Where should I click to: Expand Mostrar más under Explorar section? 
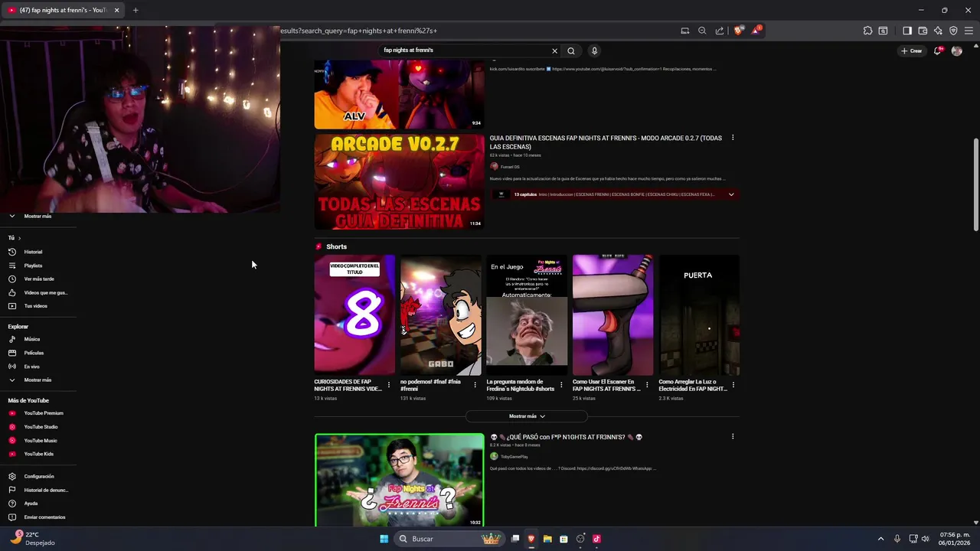(x=38, y=380)
